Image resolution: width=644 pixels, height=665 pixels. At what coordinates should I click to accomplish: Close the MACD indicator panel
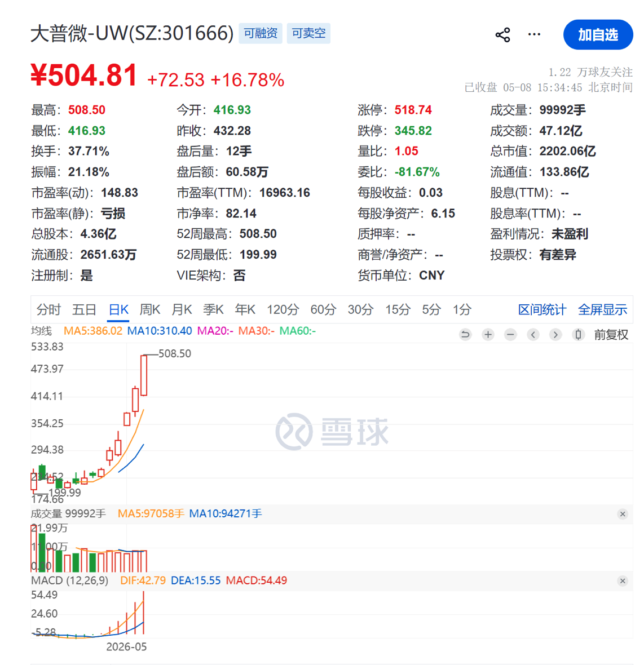click(x=623, y=580)
